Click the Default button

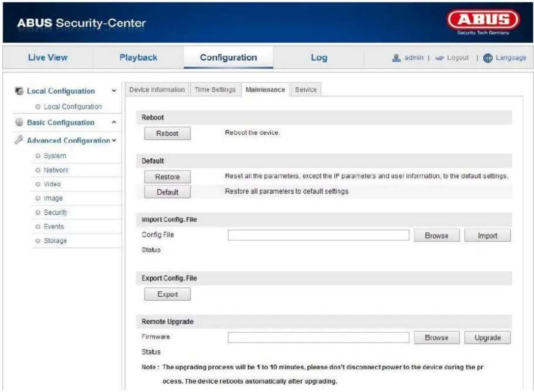168,192
